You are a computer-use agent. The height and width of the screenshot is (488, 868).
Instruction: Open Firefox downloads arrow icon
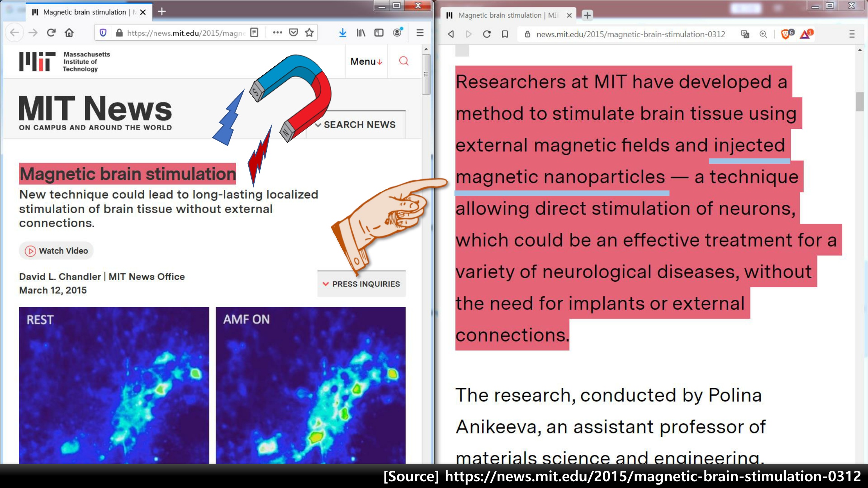click(x=342, y=33)
